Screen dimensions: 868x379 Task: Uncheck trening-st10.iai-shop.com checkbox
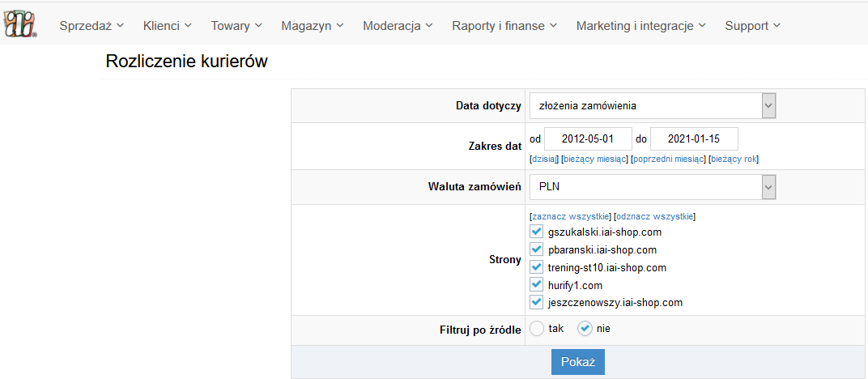pos(536,267)
